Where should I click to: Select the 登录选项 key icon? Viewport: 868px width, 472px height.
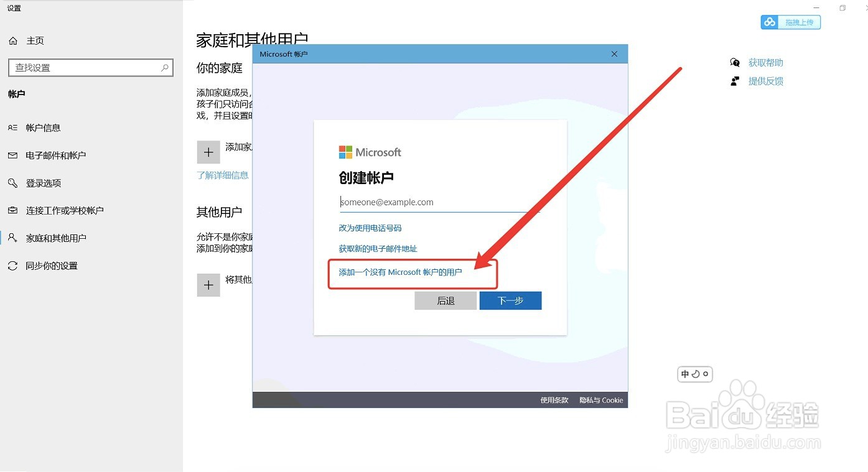click(x=13, y=183)
